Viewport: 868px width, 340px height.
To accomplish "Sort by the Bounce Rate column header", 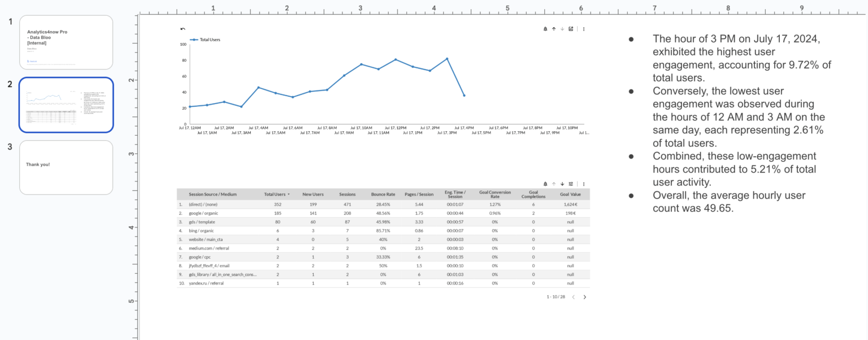I will coord(383,194).
